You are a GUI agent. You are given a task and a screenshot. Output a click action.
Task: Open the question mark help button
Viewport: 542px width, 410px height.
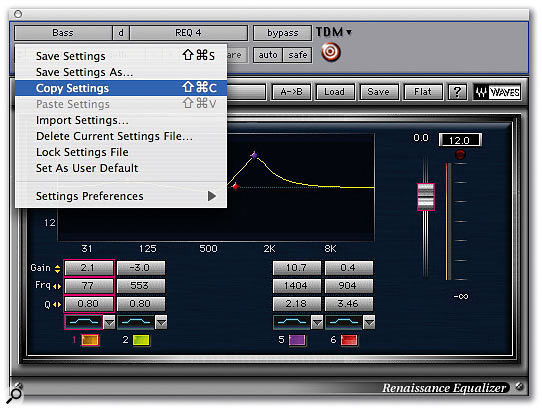pyautogui.click(x=457, y=92)
